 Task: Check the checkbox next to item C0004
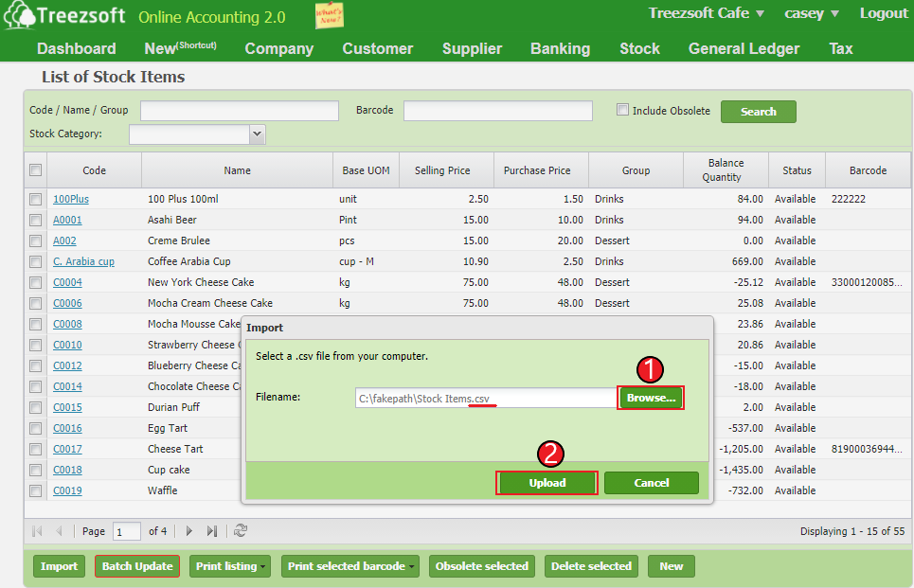35,282
